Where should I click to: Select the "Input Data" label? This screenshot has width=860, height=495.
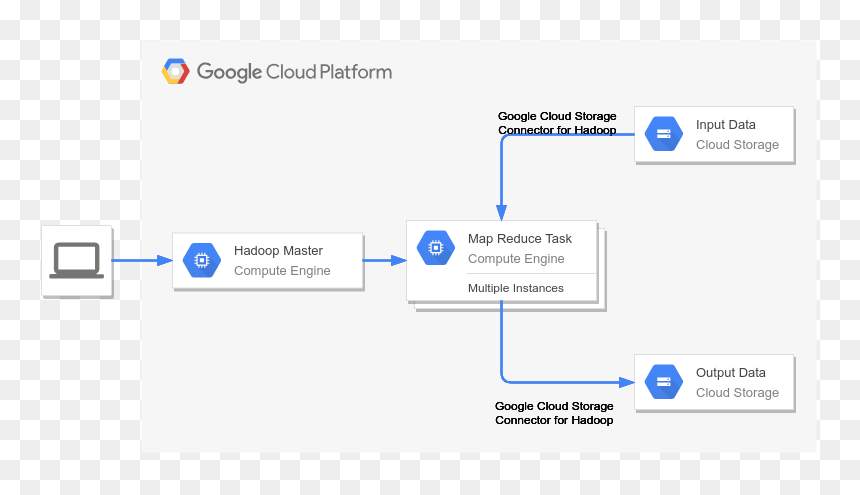[726, 125]
